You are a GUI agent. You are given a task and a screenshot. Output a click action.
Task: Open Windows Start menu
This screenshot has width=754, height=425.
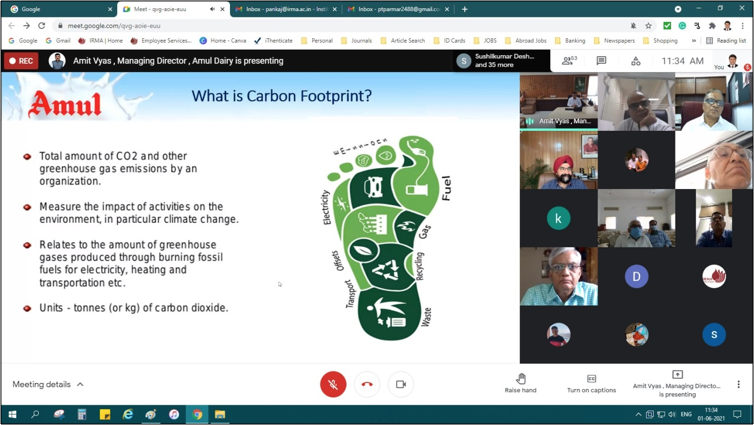(x=12, y=414)
